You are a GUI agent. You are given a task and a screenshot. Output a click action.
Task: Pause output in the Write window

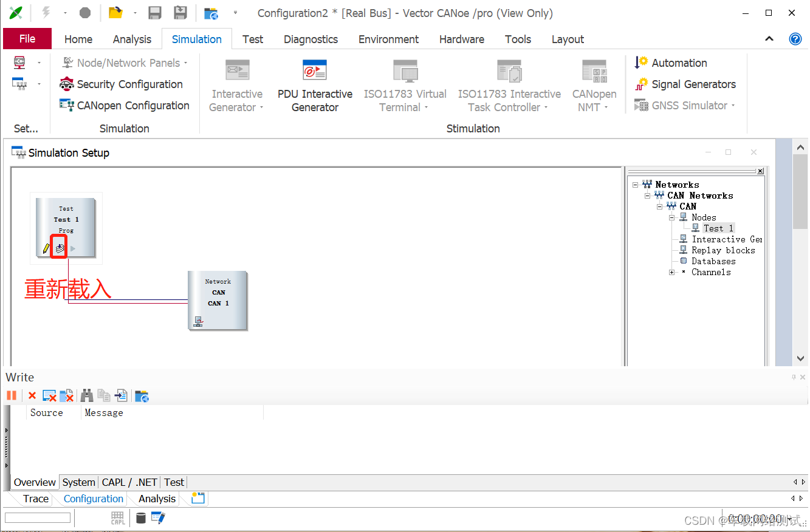pyautogui.click(x=12, y=395)
